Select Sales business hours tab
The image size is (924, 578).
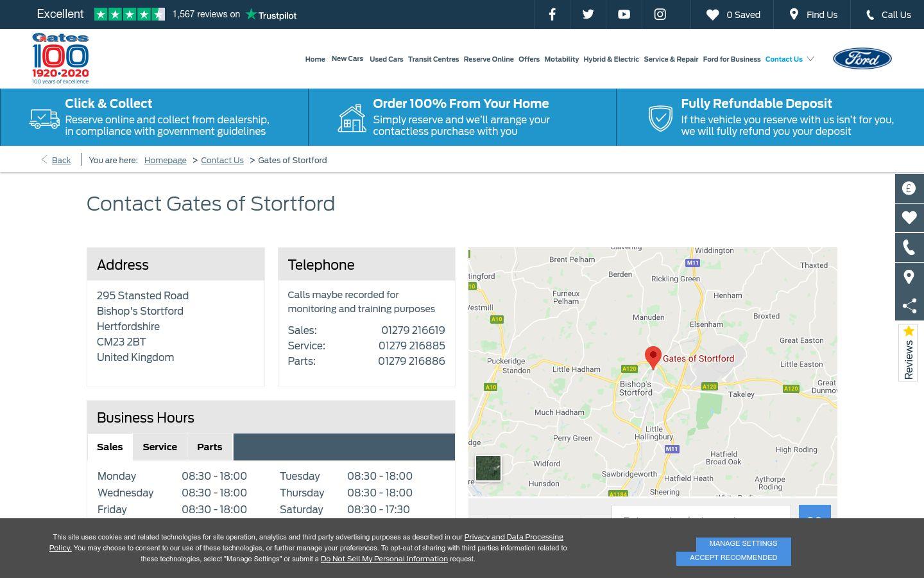pos(110,447)
